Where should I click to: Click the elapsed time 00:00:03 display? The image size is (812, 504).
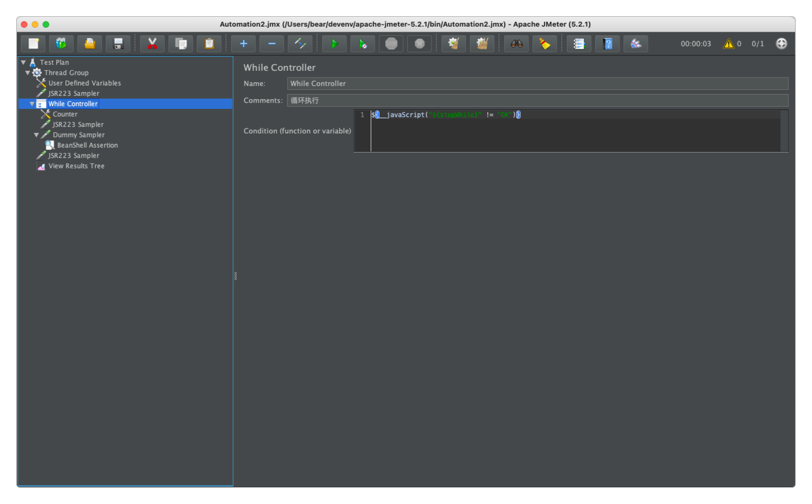(x=695, y=44)
